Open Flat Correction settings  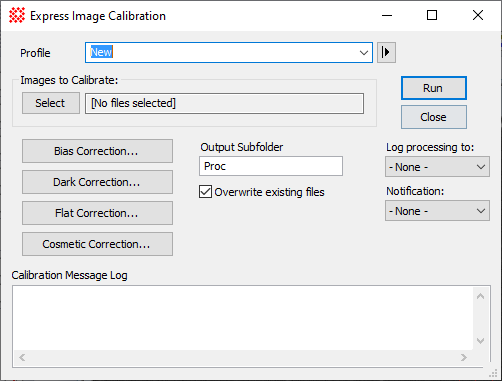pyautogui.click(x=97, y=213)
